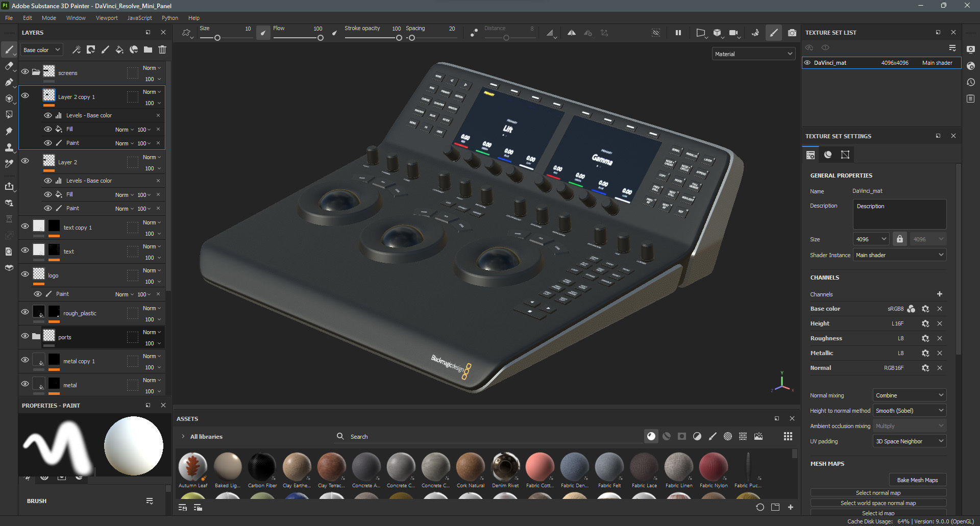Delete the selected layer with trash icon
Screen dimensions: 980x526
point(162,49)
